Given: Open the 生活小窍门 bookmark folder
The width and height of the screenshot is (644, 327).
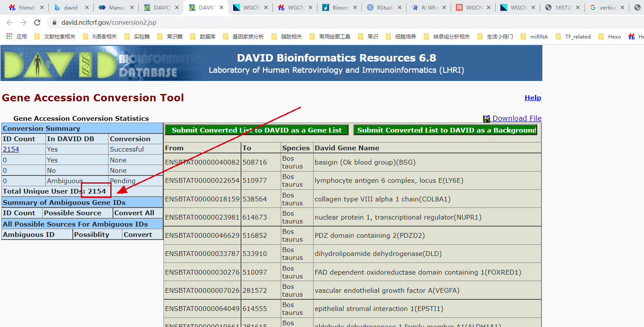Looking at the screenshot, I should (x=495, y=37).
